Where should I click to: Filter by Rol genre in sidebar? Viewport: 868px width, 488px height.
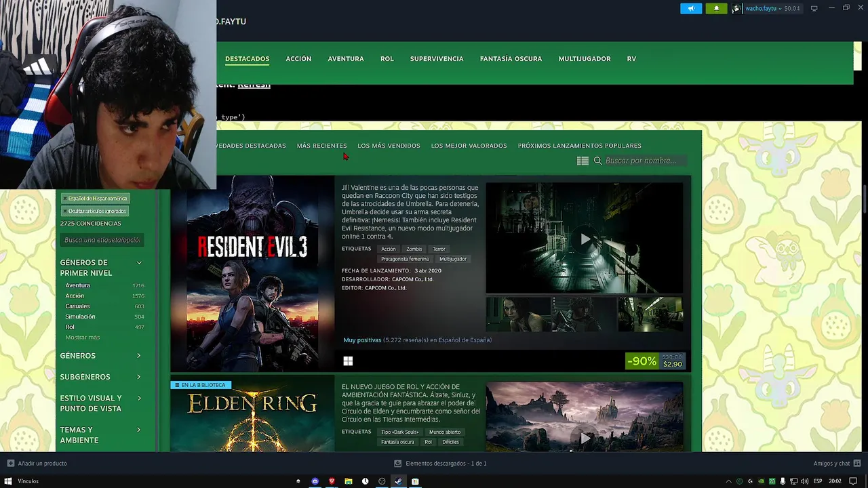[70, 327]
